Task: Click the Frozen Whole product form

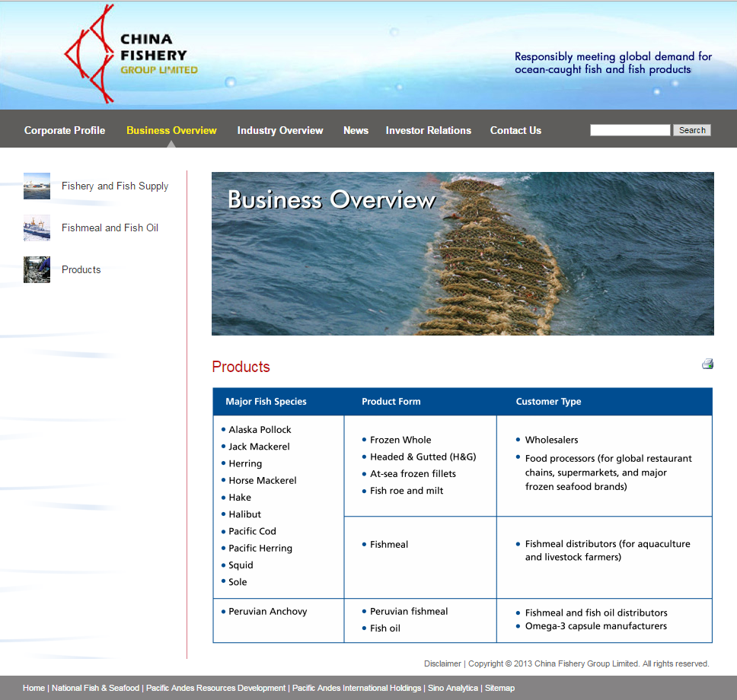Action: tap(400, 440)
